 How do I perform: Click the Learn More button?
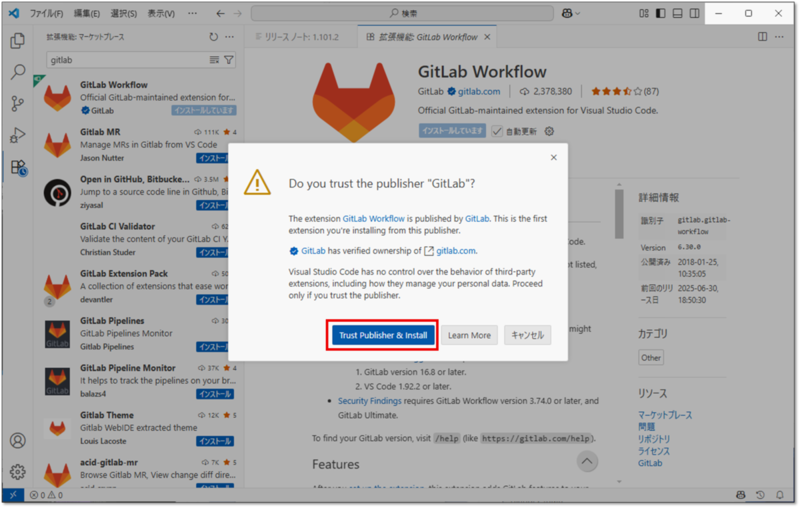(x=469, y=335)
